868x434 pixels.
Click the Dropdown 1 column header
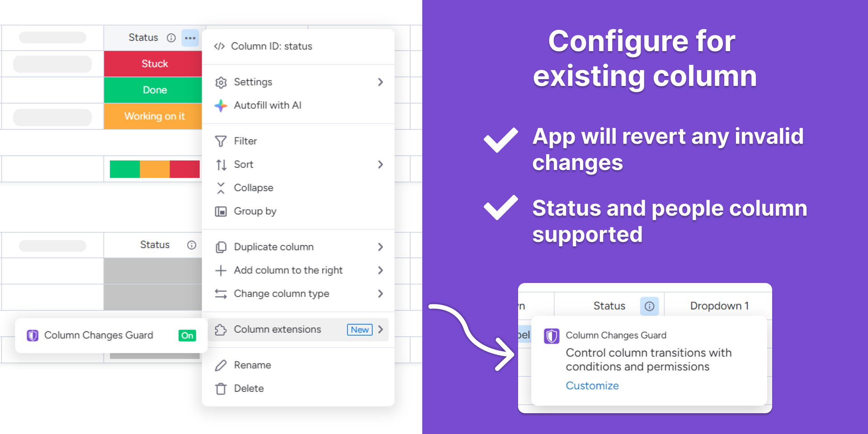coord(719,306)
